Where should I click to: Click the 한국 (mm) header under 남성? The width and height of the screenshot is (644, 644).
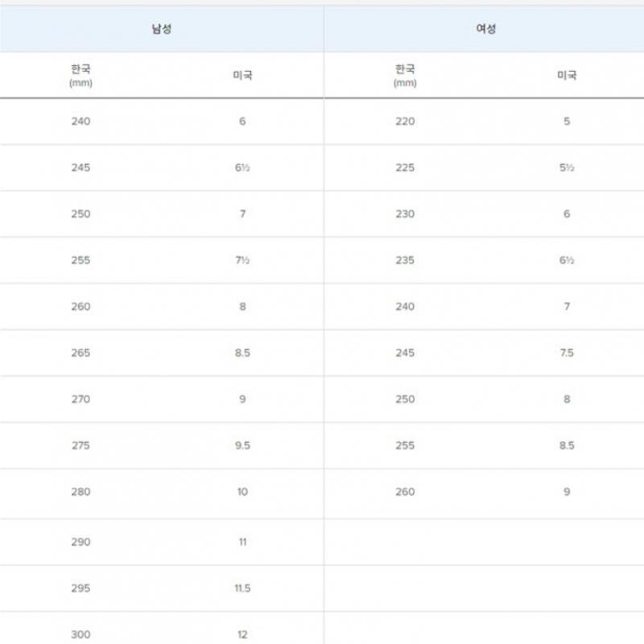click(x=80, y=75)
